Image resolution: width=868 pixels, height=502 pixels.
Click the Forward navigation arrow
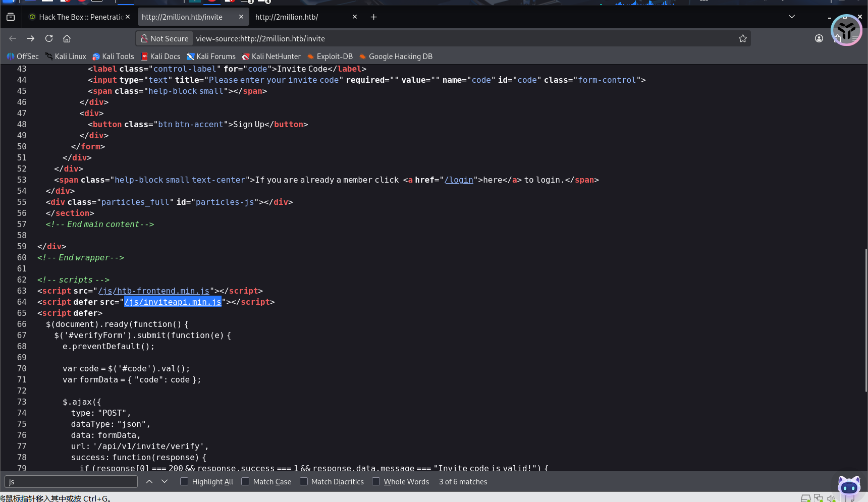(x=31, y=38)
